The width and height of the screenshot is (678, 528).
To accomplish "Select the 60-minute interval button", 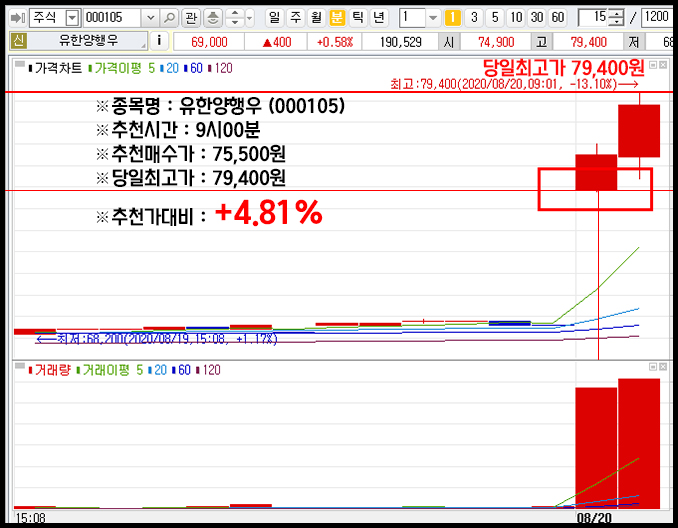I will coord(558,18).
